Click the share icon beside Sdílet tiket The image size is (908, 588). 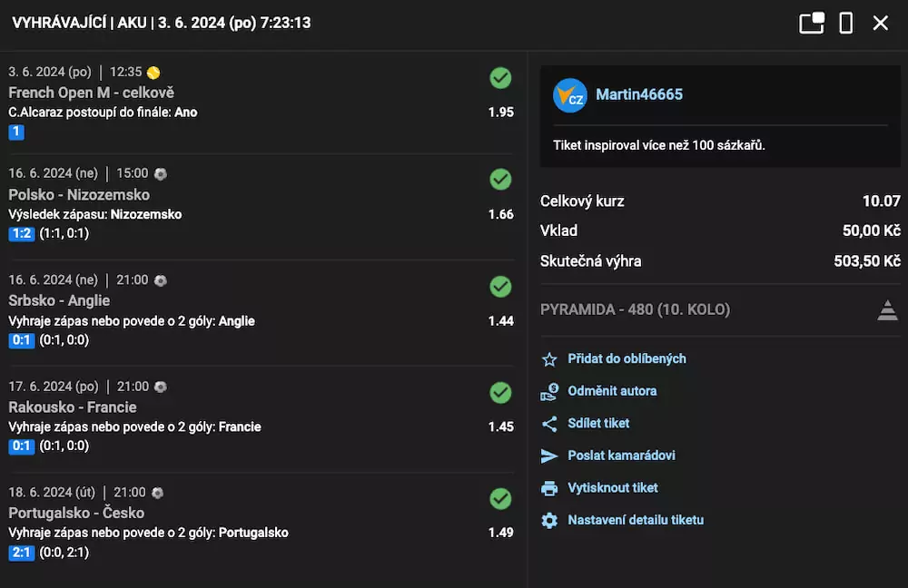pos(549,424)
